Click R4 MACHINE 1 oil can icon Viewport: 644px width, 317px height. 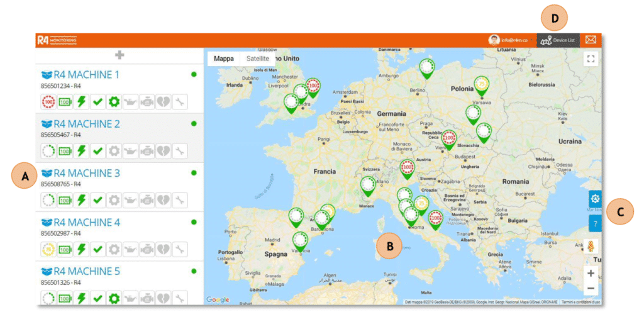pos(131,102)
